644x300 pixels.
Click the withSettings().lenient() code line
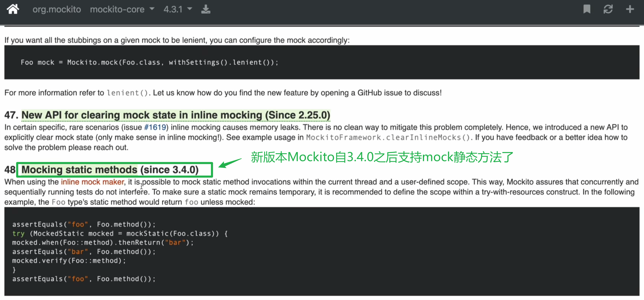point(149,62)
